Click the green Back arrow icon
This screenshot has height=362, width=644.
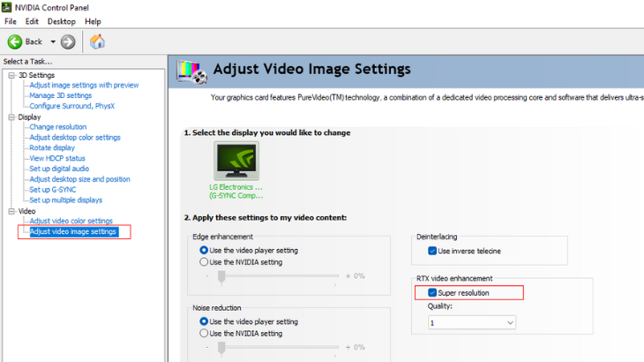tap(15, 41)
